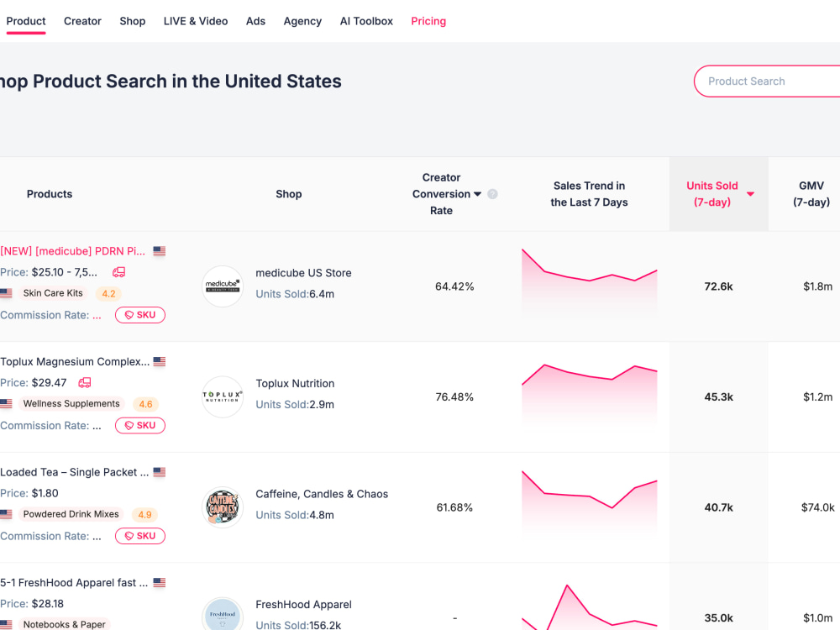Sort by Creator Conversion Rate arrow

click(477, 194)
